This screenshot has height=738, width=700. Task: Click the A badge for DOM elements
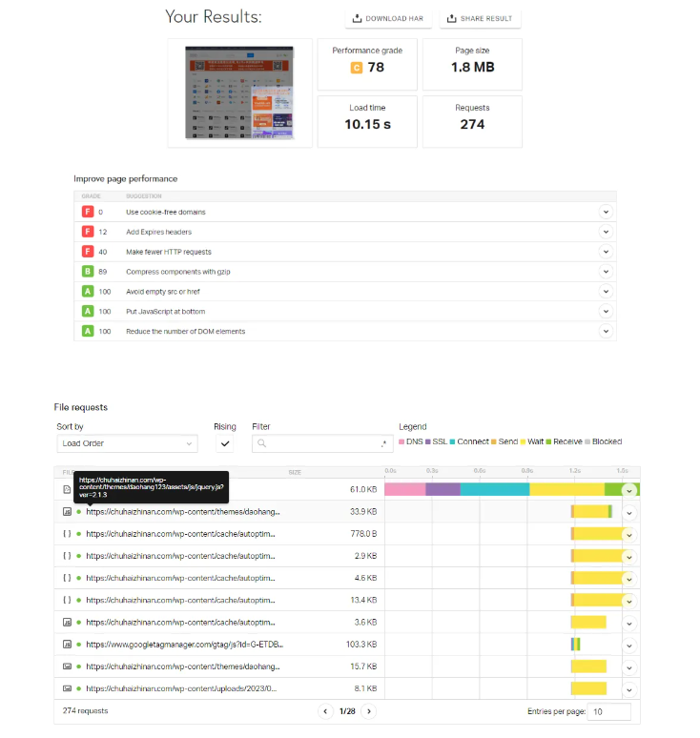[x=88, y=332]
